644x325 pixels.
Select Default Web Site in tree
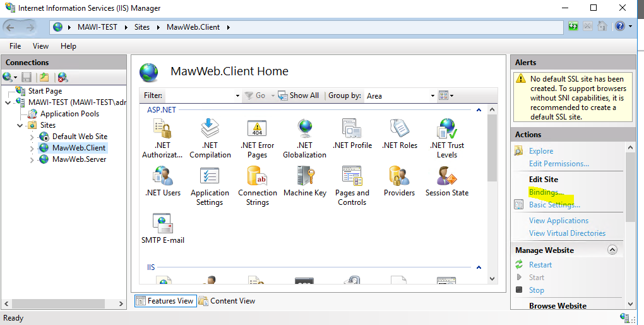click(x=80, y=136)
